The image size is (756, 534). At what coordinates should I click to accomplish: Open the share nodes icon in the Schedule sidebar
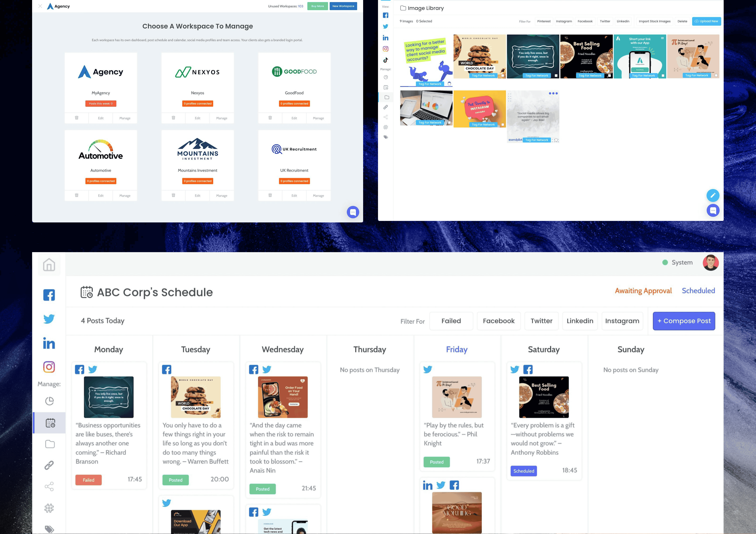click(x=49, y=487)
